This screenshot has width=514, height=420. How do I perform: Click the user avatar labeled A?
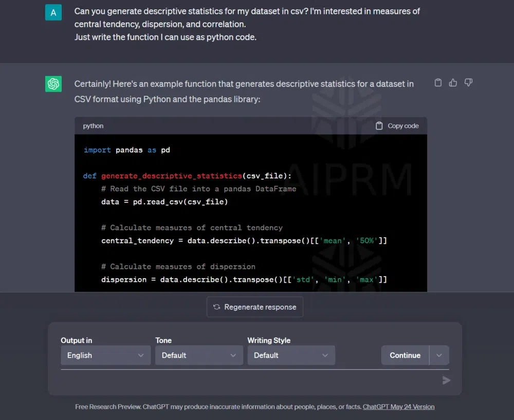(53, 12)
